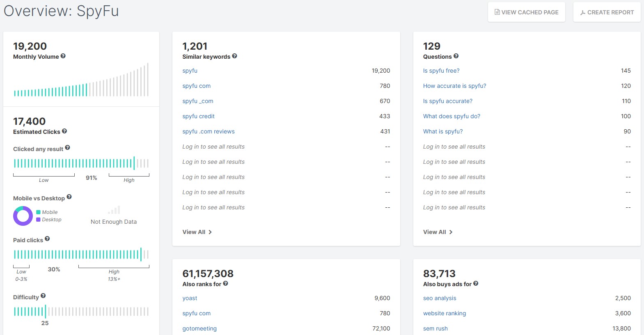Open the sem rush keyword link
644x335 pixels.
coord(435,328)
